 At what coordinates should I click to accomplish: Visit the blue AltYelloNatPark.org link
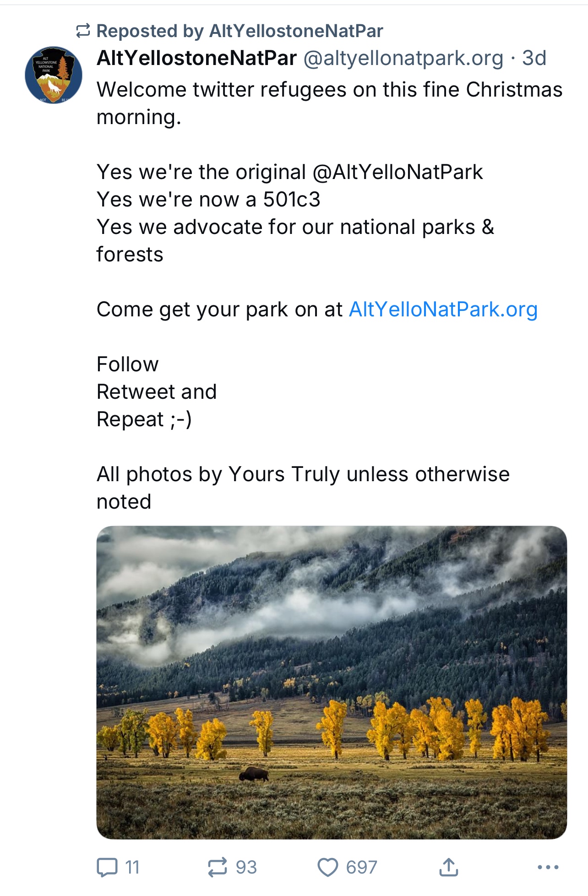click(x=443, y=310)
